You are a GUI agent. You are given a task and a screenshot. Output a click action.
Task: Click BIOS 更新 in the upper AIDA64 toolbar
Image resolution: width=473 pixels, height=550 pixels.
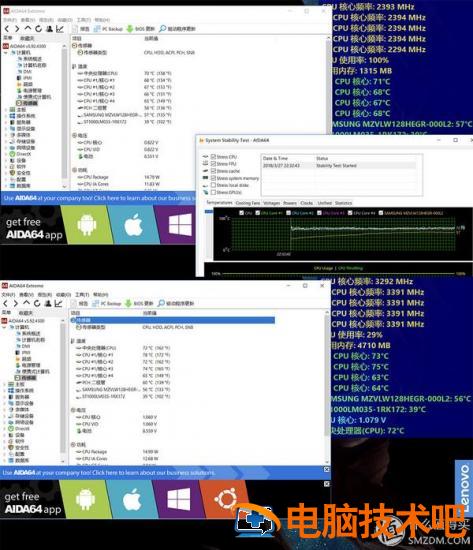pyautogui.click(x=141, y=29)
